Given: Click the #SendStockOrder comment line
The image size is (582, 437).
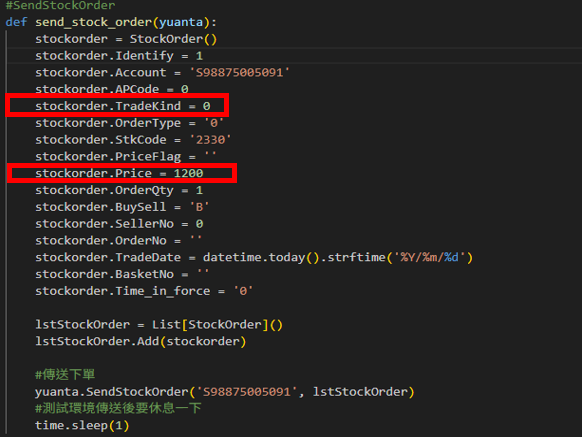Looking at the screenshot, I should pyautogui.click(x=61, y=5).
